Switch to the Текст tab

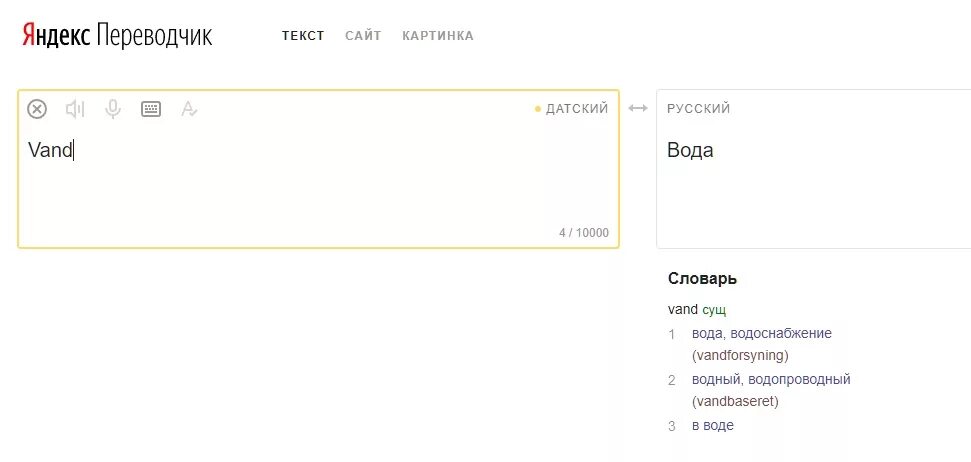(x=303, y=36)
